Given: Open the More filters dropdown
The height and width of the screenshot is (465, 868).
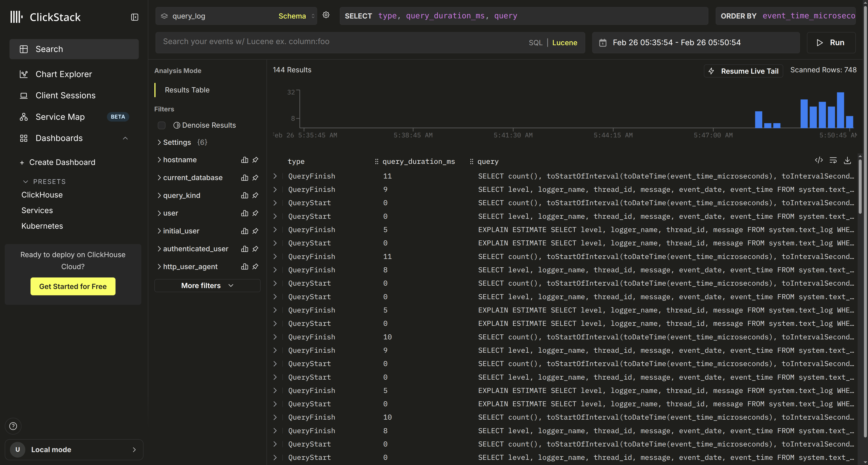Looking at the screenshot, I should pos(207,286).
